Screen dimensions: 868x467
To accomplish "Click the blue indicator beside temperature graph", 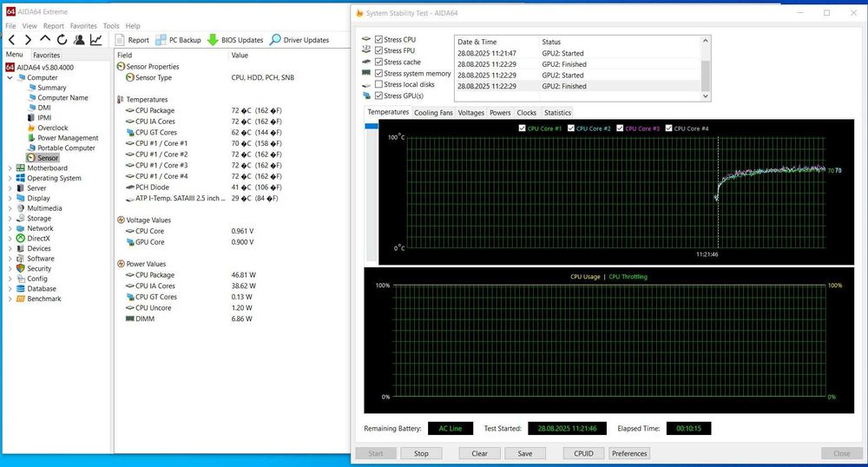I will tap(372, 126).
